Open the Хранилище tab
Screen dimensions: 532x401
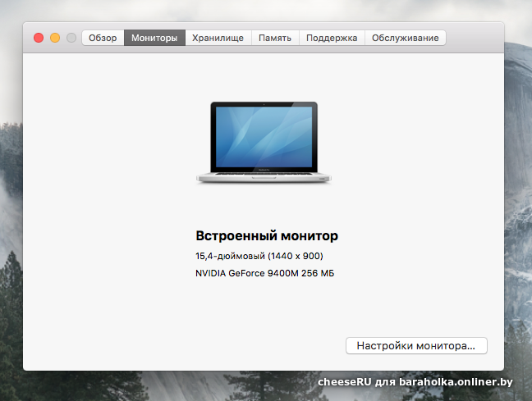[x=218, y=38]
